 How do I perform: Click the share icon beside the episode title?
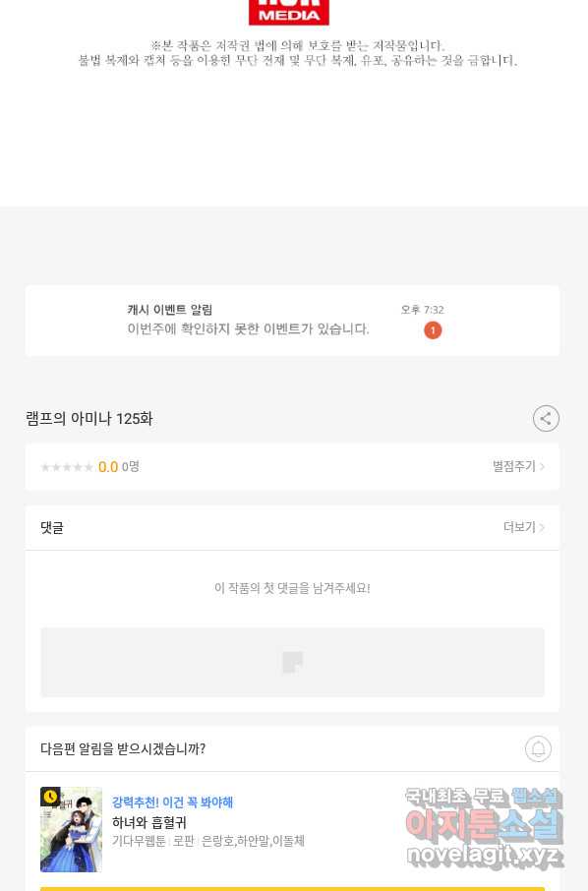point(546,419)
